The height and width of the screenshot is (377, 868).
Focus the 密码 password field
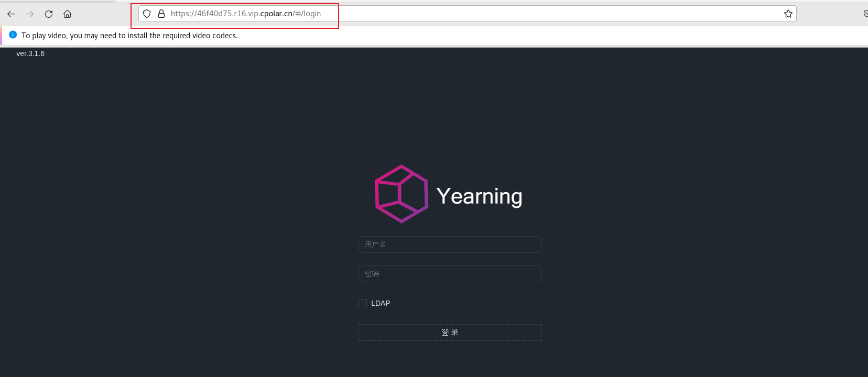click(x=450, y=274)
